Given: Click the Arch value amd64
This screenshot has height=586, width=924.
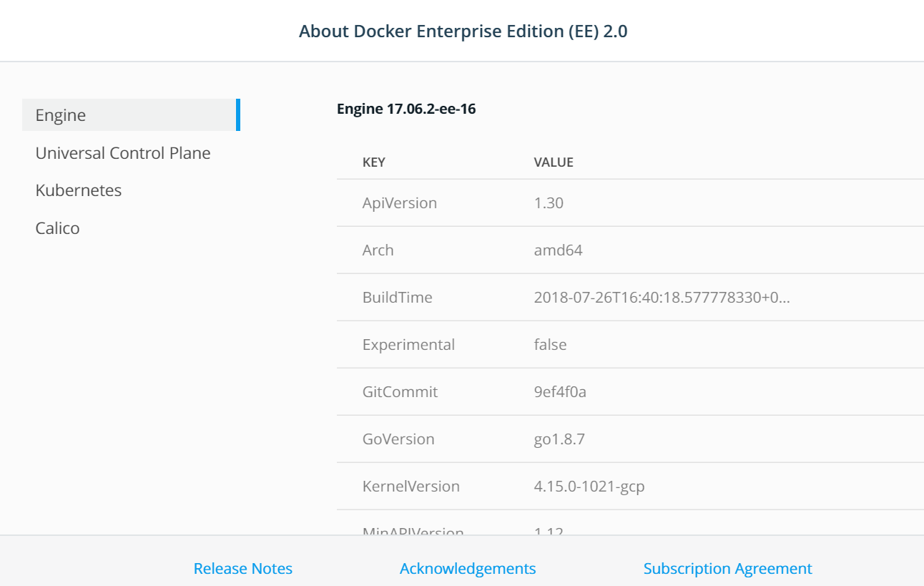Looking at the screenshot, I should coord(558,250).
